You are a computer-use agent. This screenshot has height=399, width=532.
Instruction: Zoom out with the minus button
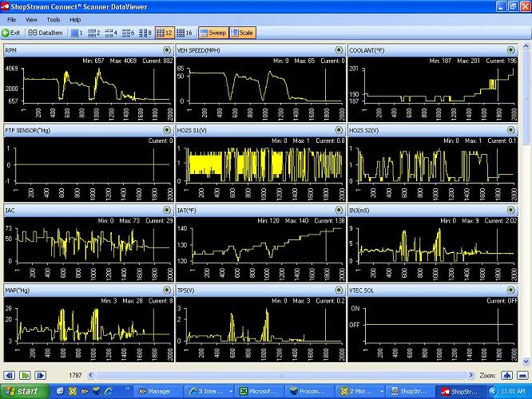click(523, 375)
